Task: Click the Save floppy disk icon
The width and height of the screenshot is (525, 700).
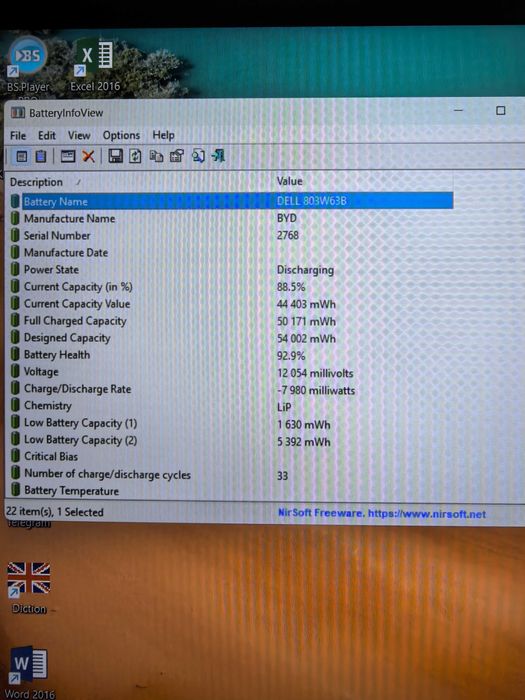Action: (116, 156)
